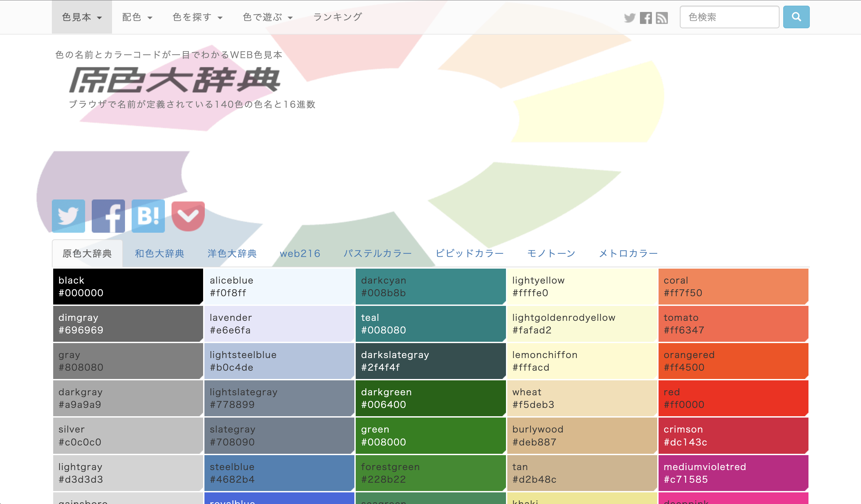Expand the 色を探す dropdown
The image size is (861, 504).
(x=197, y=17)
